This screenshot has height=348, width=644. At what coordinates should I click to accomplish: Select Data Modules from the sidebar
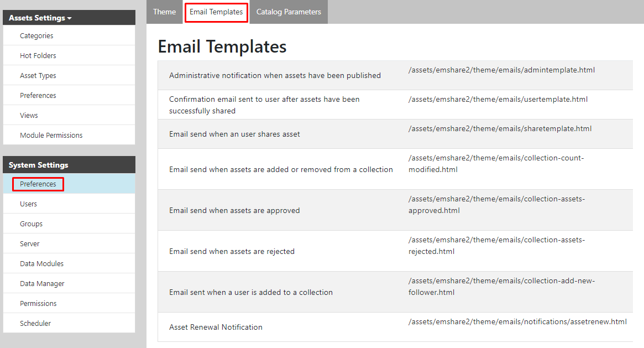tap(42, 263)
